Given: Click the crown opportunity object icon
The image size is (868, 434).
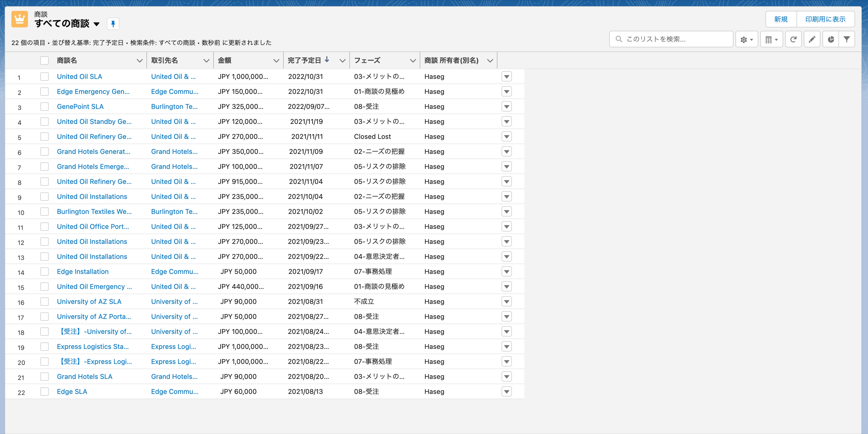Looking at the screenshot, I should click(x=20, y=19).
